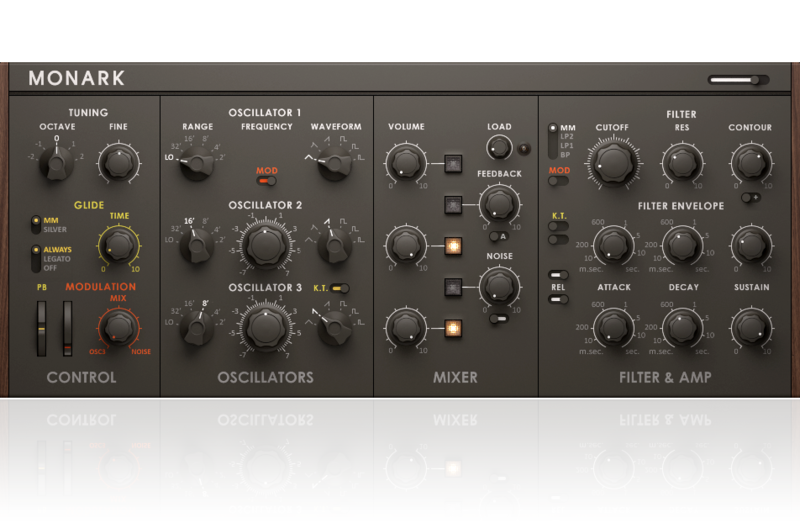Toggle the noise type switch below Noise knob
800x523 pixels.
[498, 319]
